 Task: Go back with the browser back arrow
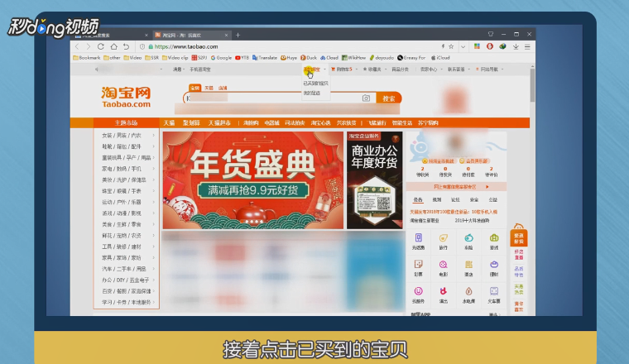(x=78, y=47)
